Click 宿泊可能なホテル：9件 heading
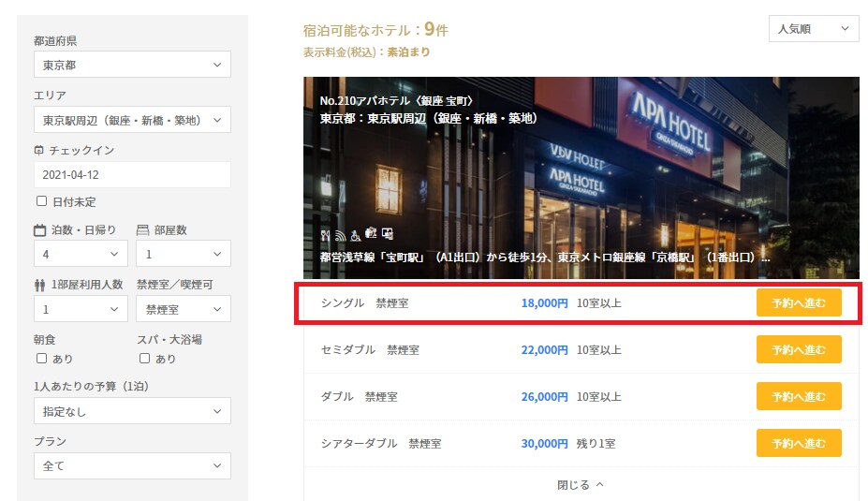868x501 pixels. coord(375,29)
